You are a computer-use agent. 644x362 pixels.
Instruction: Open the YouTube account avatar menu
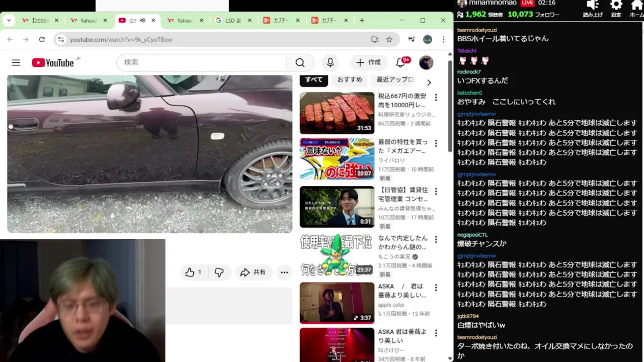click(426, 62)
